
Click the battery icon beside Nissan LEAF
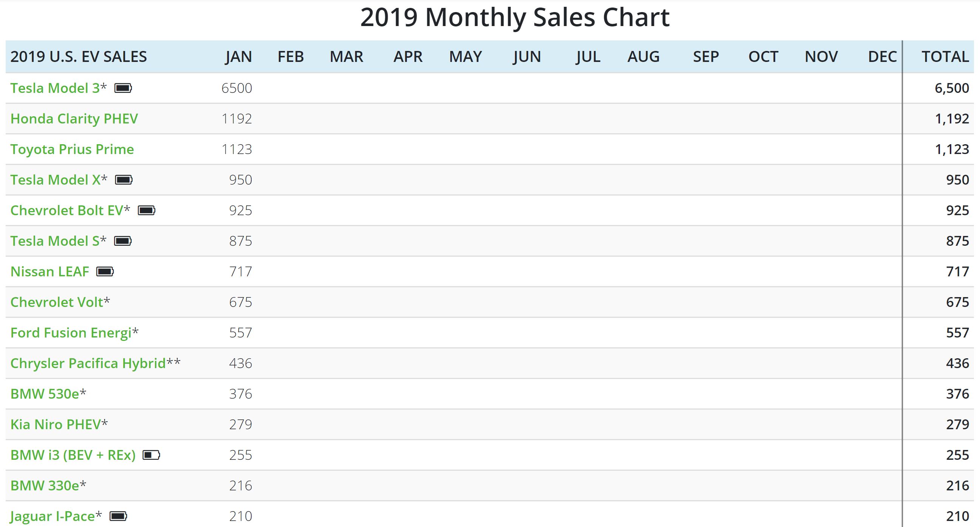(105, 271)
